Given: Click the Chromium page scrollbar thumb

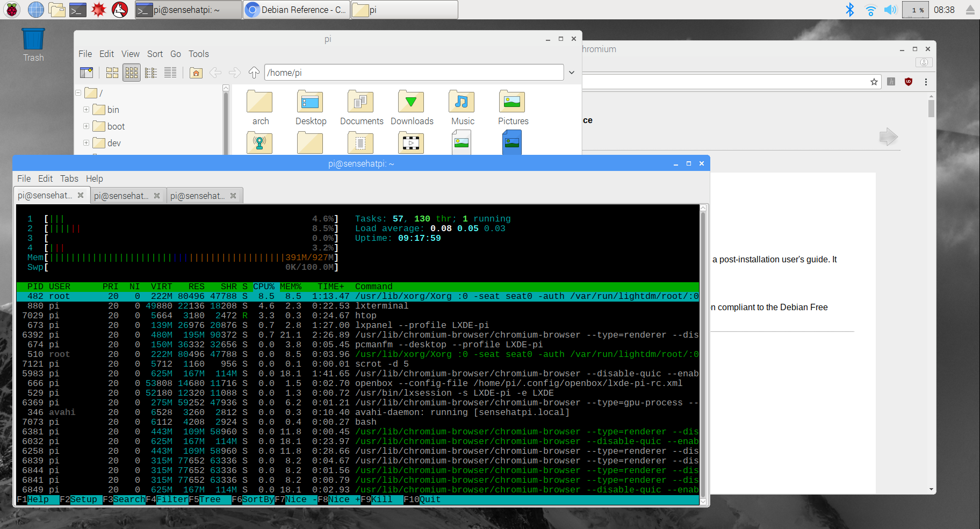Looking at the screenshot, I should click(x=931, y=108).
